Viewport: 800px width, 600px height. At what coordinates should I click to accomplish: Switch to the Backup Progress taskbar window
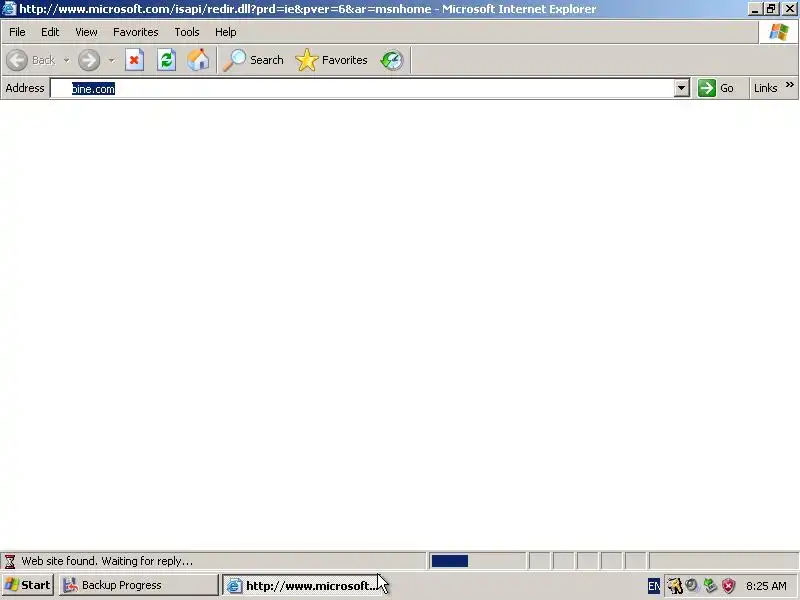coord(138,585)
